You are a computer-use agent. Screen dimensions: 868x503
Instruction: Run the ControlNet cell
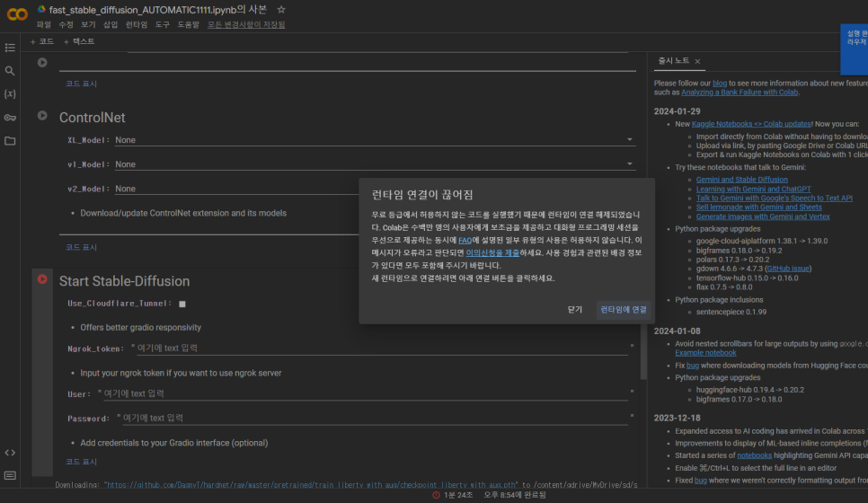click(x=42, y=116)
